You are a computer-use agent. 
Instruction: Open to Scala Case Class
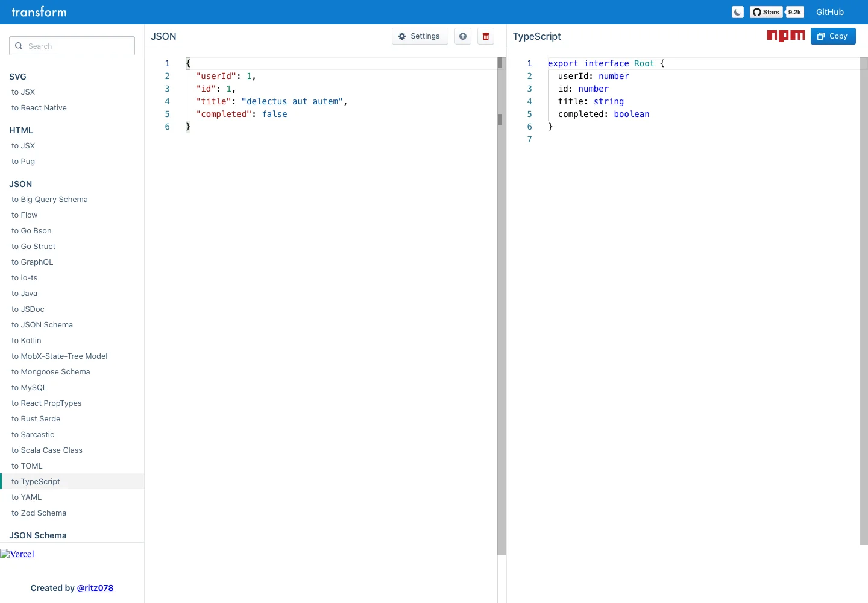pos(72,450)
